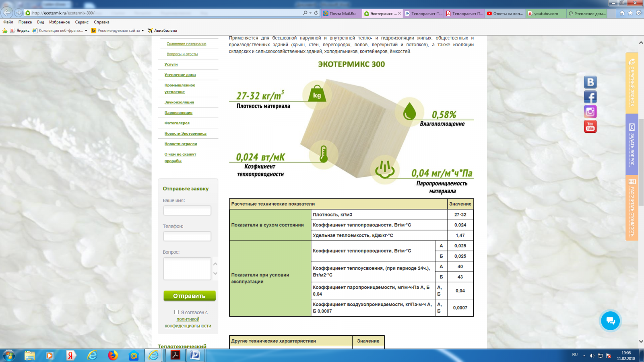Open the Файл menu
The width and height of the screenshot is (644, 362).
pos(8,22)
